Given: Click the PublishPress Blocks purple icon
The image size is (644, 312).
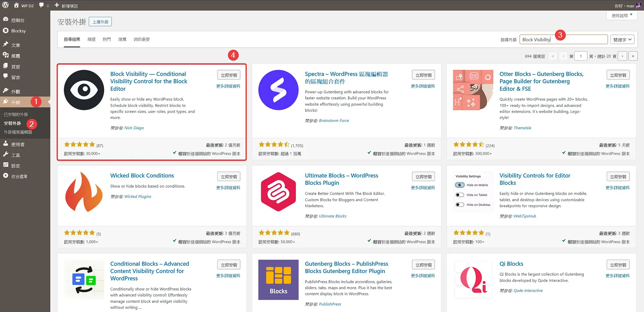Looking at the screenshot, I should 278,280.
